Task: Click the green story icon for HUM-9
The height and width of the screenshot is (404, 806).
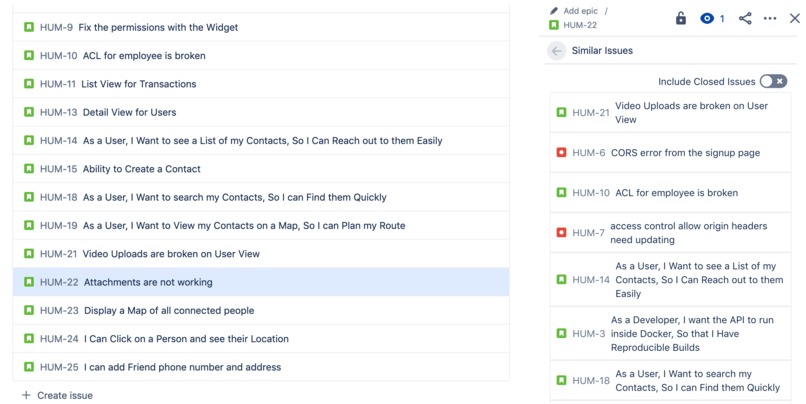Action: [x=29, y=28]
